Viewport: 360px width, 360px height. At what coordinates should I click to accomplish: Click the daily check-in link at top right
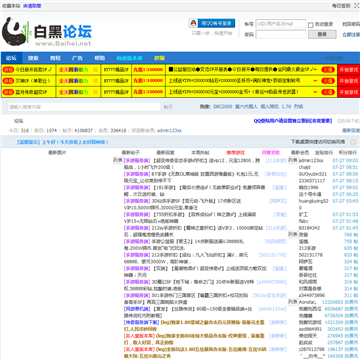(x=341, y=6)
